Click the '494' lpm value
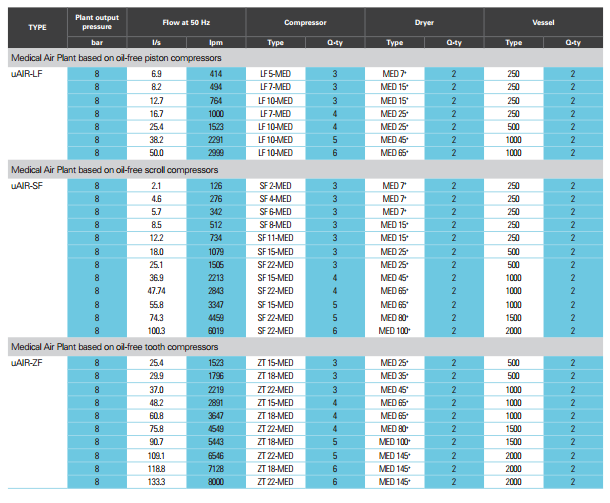 tap(216, 87)
